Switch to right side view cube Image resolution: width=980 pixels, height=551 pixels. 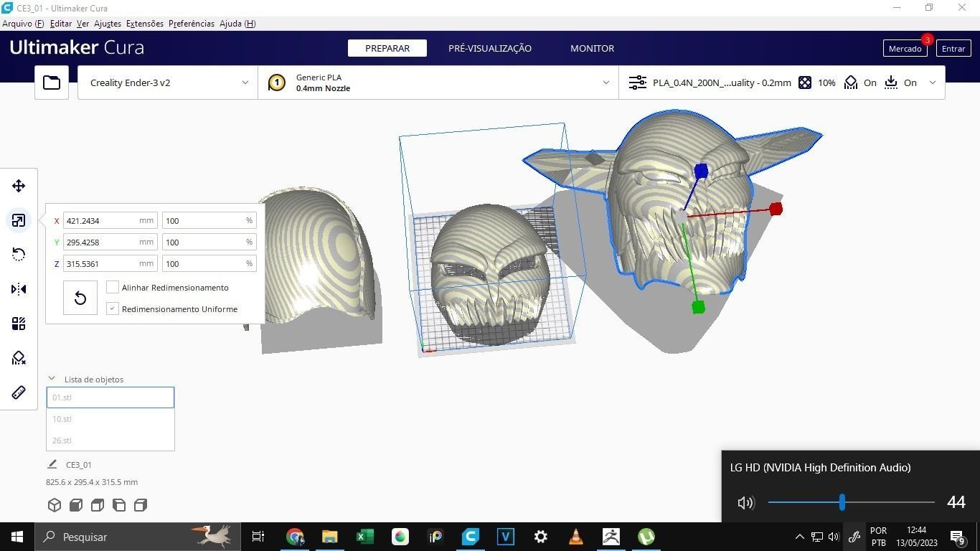pyautogui.click(x=141, y=505)
